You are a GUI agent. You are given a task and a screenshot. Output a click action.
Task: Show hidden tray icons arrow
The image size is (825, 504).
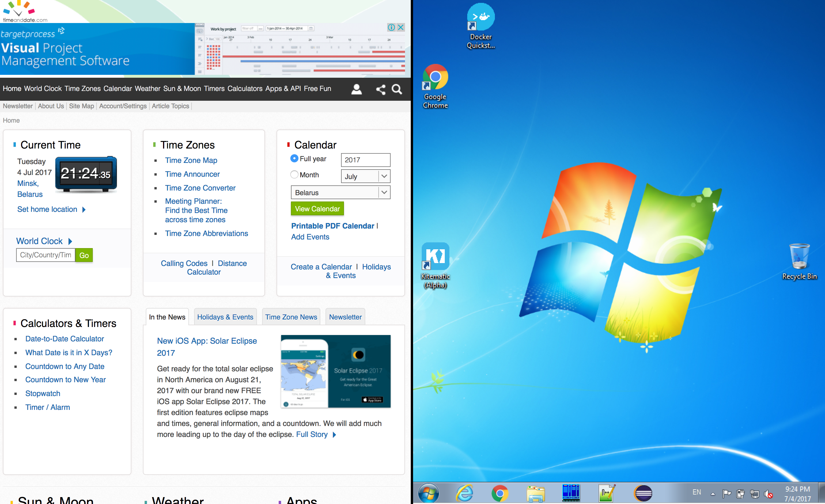pyautogui.click(x=713, y=494)
